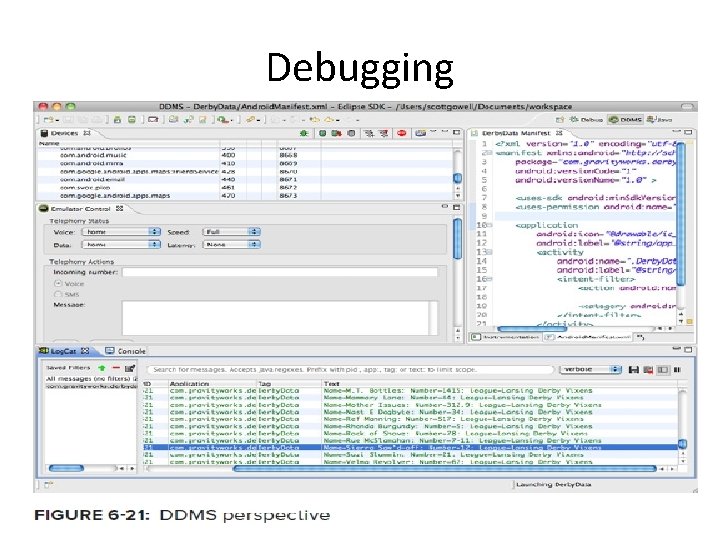Maximize the LogCat view panel

688,350
